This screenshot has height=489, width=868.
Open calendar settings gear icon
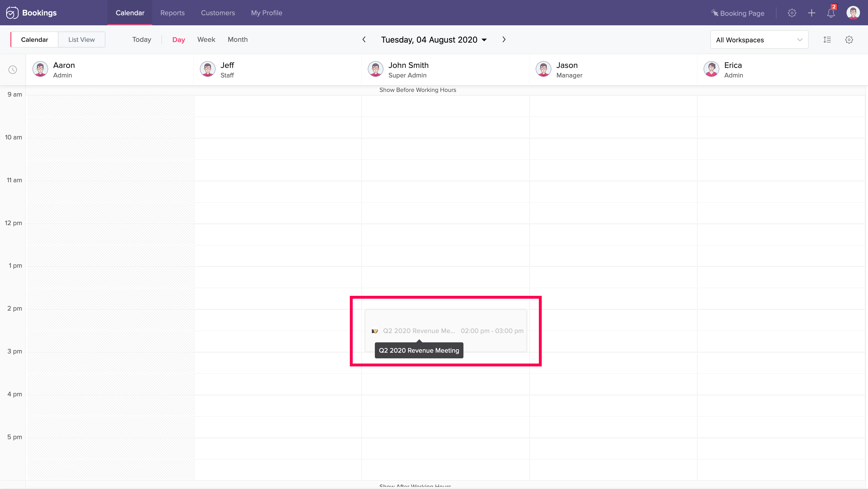[849, 40]
